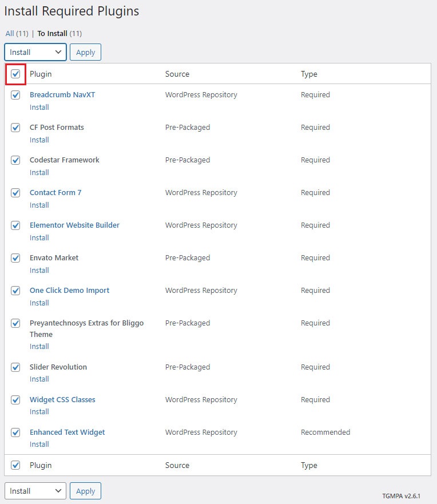Uncheck the Elementor Website Builder checkbox
Image resolution: width=437 pixels, height=504 pixels.
pyautogui.click(x=15, y=225)
